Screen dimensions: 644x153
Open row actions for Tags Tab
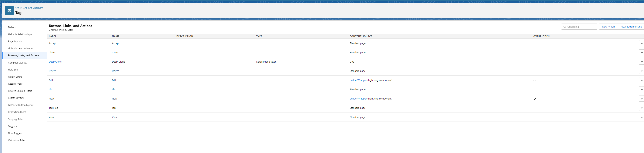point(642,108)
